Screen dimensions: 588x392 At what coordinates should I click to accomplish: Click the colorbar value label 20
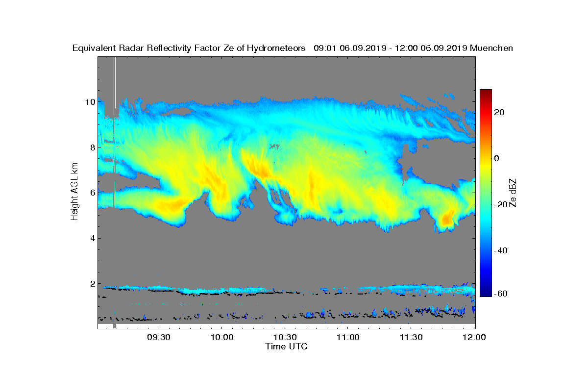(499, 112)
